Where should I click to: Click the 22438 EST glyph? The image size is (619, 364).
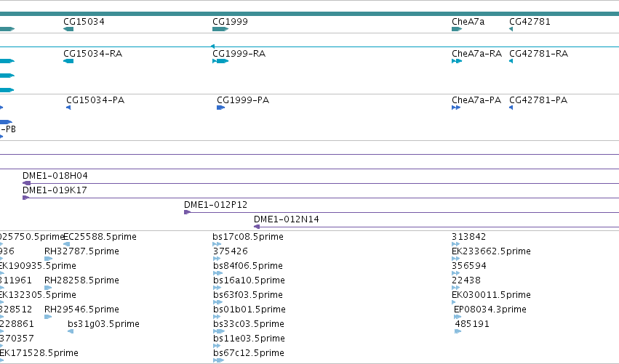tap(455, 288)
